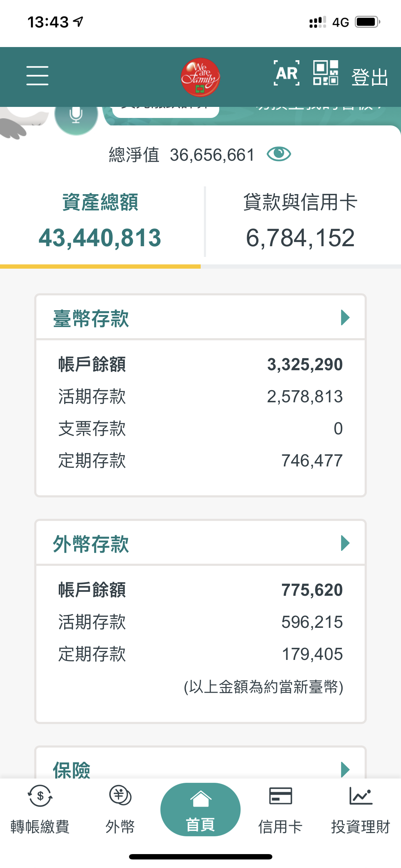
Task: Switch to the 貸款與信用卡 tab
Action: coord(300,221)
